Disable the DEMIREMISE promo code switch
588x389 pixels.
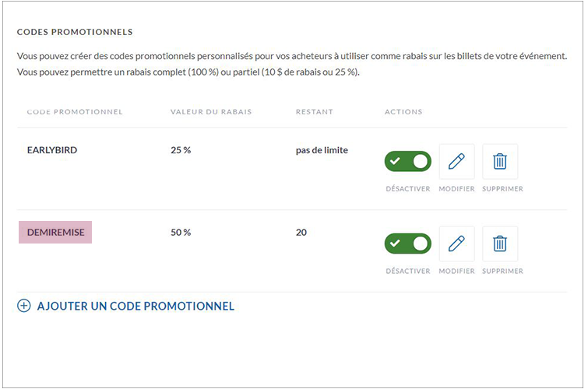pos(407,244)
